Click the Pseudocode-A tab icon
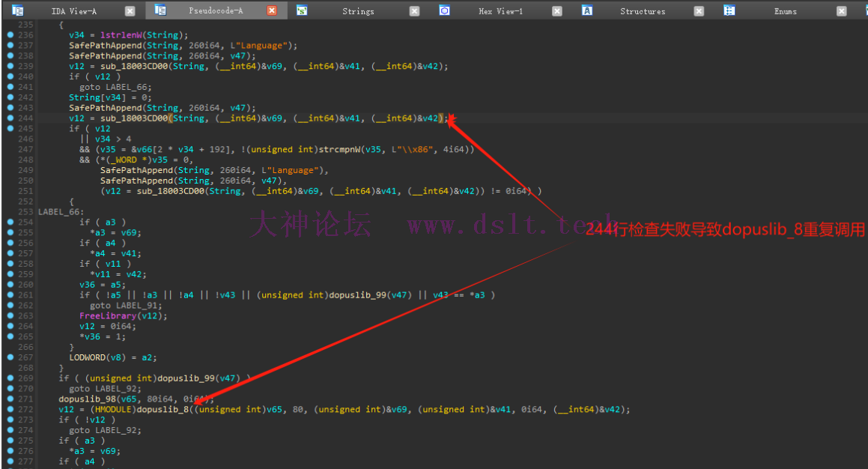 pos(160,10)
